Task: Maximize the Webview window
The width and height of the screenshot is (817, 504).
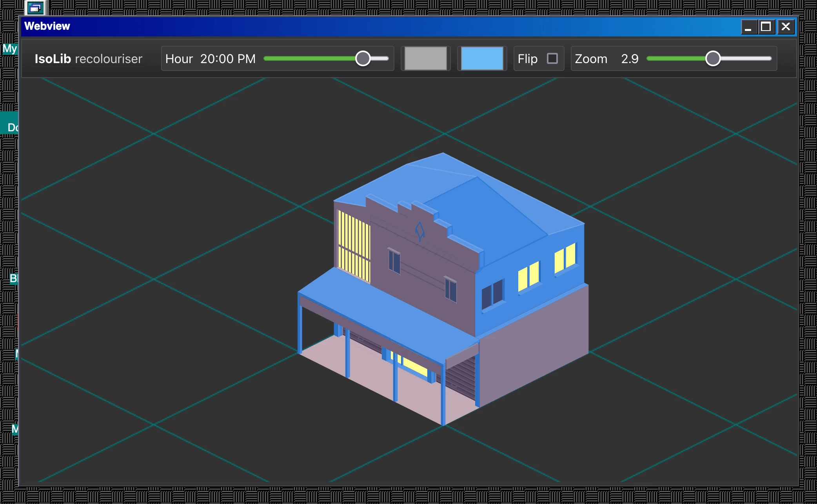Action: [766, 27]
